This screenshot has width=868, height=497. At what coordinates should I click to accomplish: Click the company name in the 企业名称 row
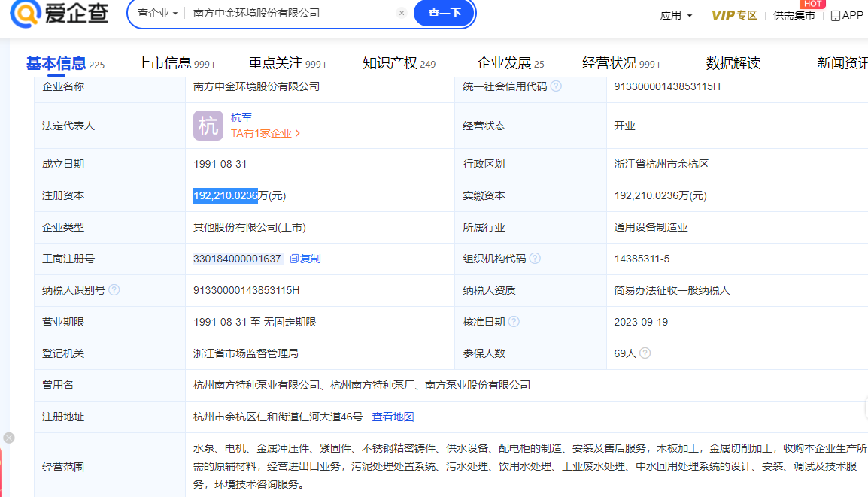click(x=256, y=86)
